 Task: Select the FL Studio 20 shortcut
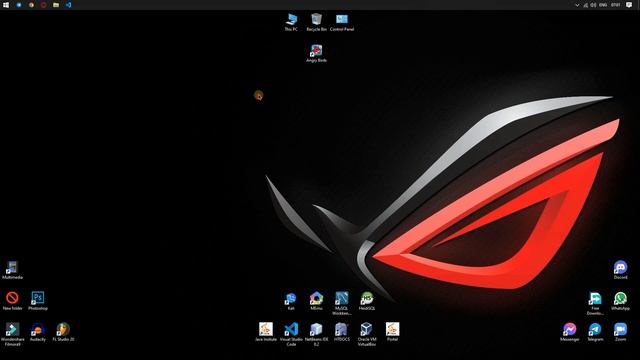pos(63,332)
